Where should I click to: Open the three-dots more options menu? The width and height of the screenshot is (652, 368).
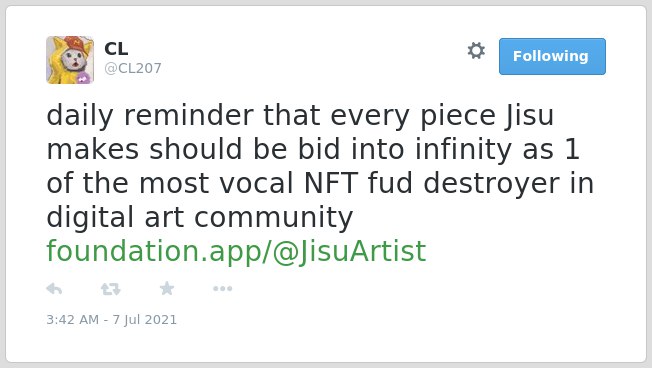click(x=222, y=289)
